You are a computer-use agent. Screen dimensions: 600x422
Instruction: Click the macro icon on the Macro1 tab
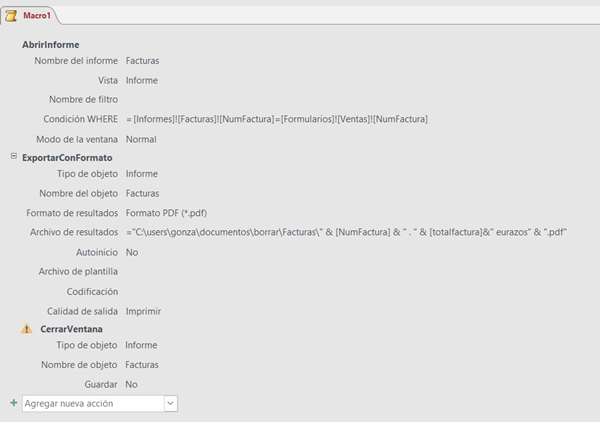point(12,16)
